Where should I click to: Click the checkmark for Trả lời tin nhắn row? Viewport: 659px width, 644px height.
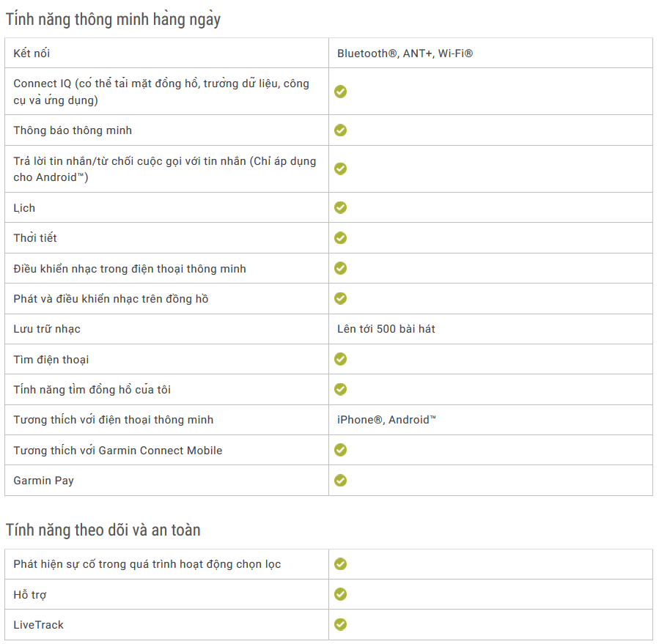pyautogui.click(x=340, y=169)
